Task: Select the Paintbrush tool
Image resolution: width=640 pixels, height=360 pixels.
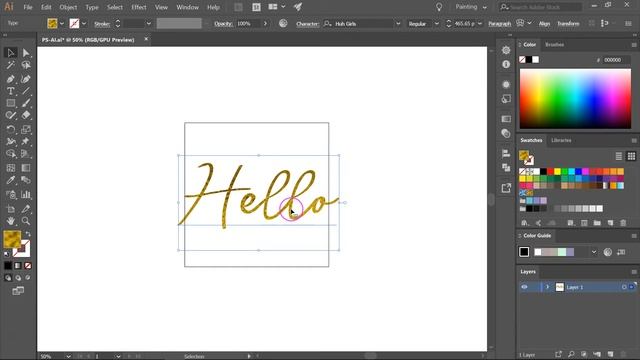Action: 26,103
